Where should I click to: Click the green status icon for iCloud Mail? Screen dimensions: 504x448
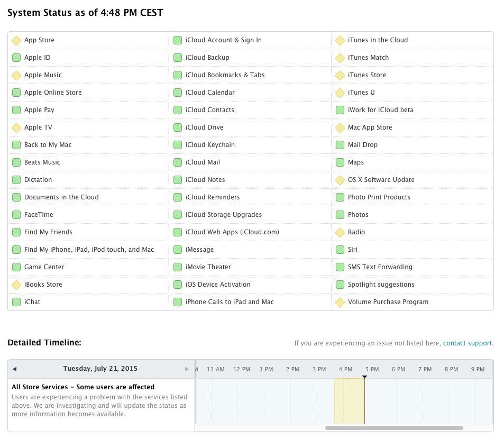pos(177,162)
